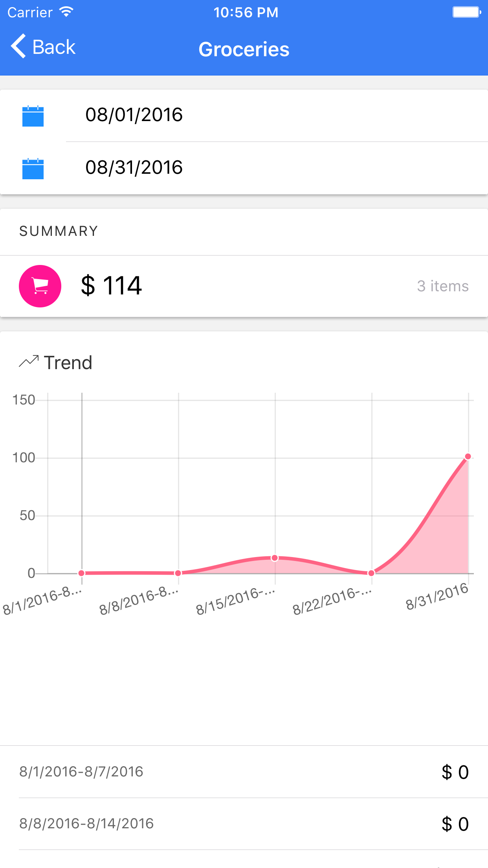Open the calendar icon beside 08/01/2016
Viewport: 488px width, 868px height.
point(33,116)
